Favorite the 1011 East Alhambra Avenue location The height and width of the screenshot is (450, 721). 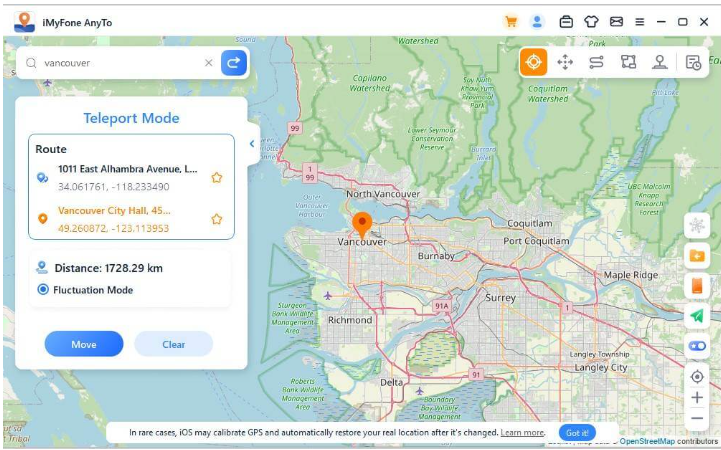(x=217, y=177)
